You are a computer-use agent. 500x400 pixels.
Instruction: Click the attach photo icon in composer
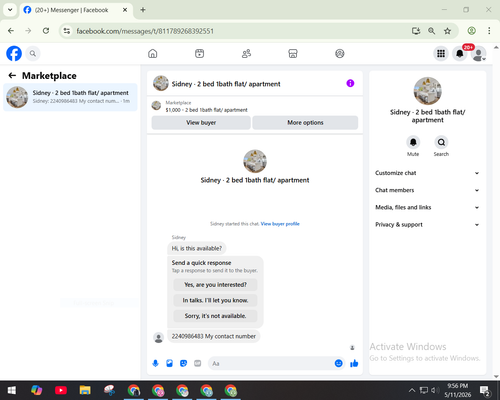pyautogui.click(x=169, y=363)
